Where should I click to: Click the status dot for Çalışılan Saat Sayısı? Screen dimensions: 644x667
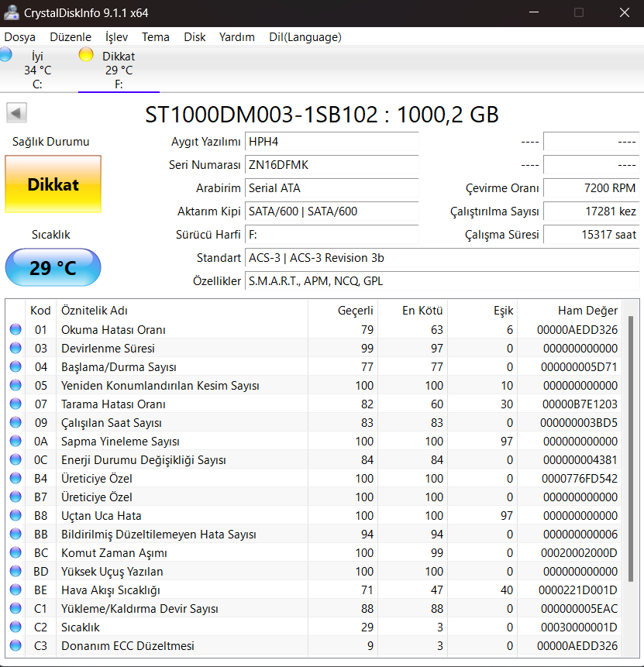coord(15,422)
